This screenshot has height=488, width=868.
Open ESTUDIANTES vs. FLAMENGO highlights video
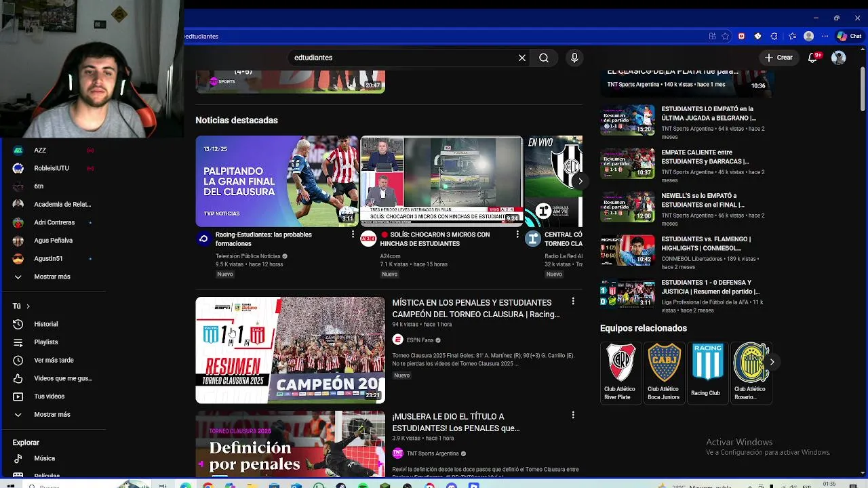click(706, 243)
